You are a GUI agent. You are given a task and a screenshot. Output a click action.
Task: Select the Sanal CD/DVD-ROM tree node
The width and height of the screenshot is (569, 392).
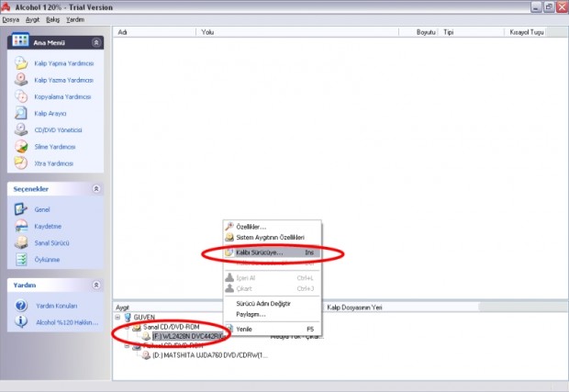[171, 327]
